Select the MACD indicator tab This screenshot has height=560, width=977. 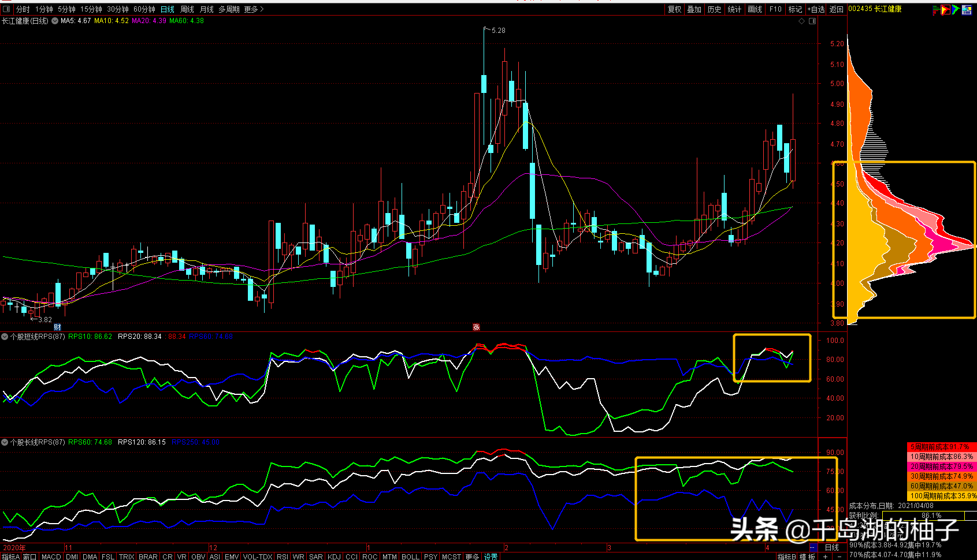pos(51,557)
